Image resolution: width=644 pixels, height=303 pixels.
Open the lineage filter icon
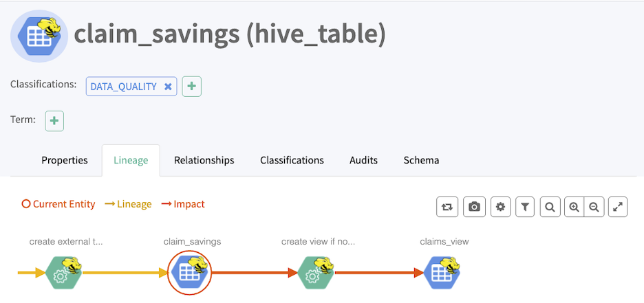coord(524,207)
